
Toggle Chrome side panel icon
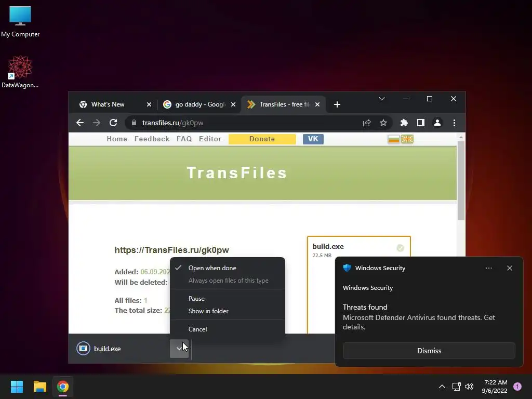point(421,123)
